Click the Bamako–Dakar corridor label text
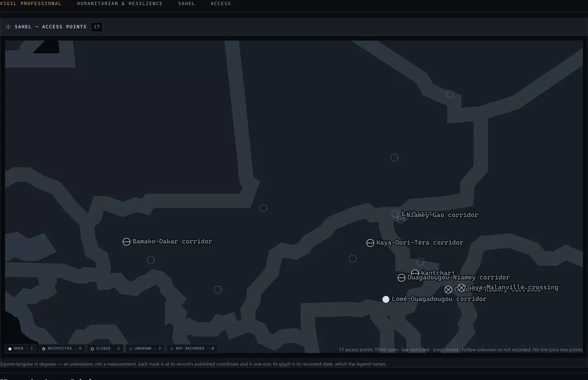The image size is (588, 380). click(172, 241)
